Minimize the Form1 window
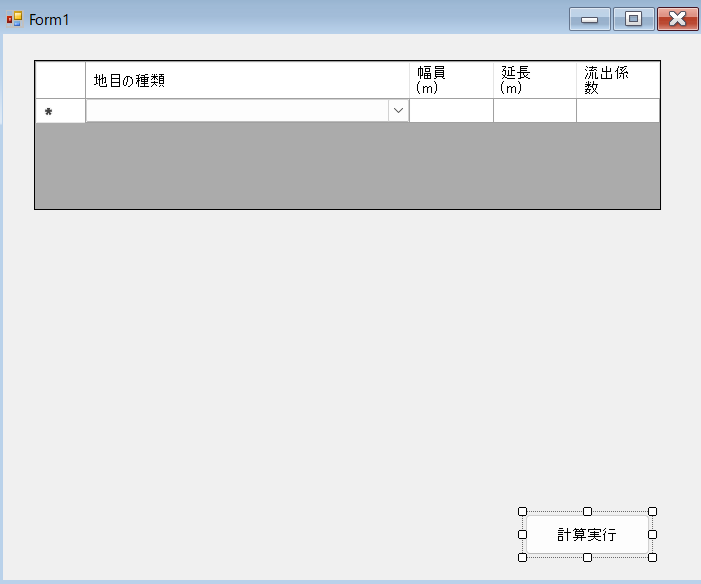Screen dimensions: 701x584 pos(589,19)
